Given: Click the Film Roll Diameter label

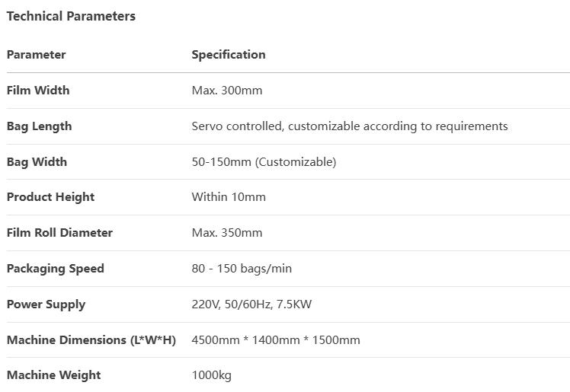Looking at the screenshot, I should point(59,233).
